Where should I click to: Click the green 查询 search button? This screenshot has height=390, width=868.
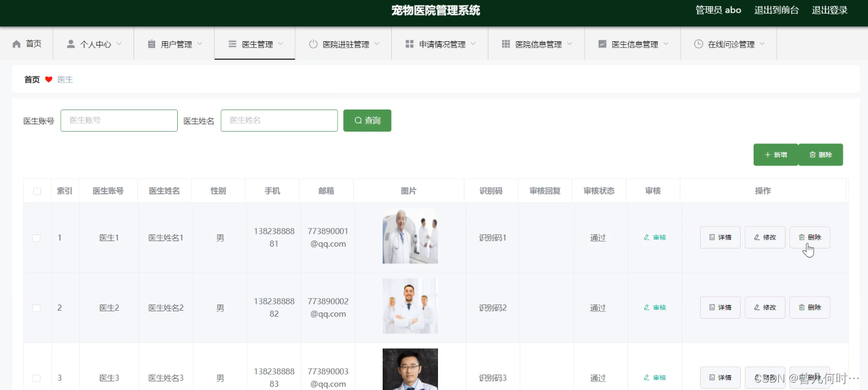point(367,121)
